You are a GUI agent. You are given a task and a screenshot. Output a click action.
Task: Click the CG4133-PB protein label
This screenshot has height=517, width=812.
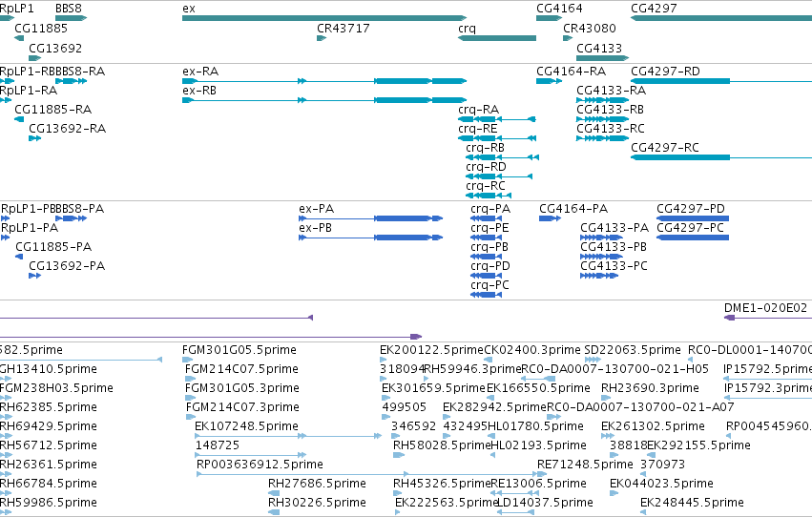tap(614, 247)
